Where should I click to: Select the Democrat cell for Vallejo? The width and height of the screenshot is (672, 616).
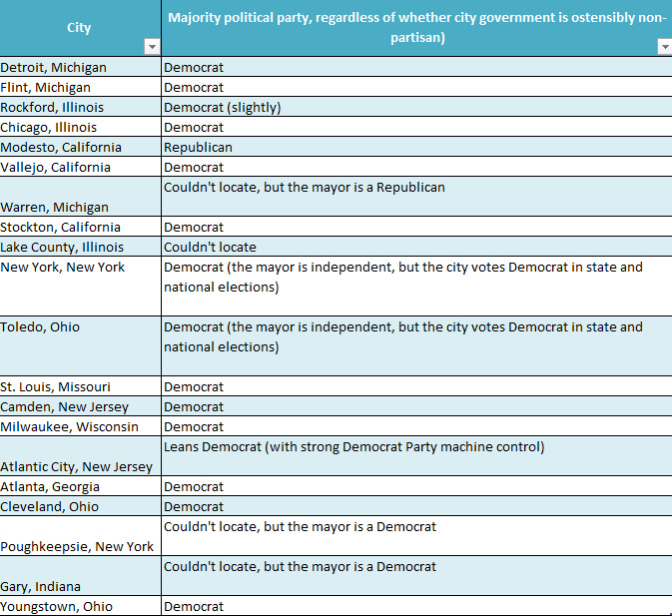(x=417, y=167)
